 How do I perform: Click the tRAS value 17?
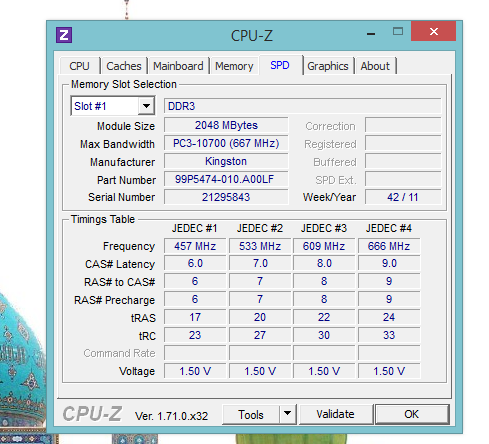click(x=195, y=317)
